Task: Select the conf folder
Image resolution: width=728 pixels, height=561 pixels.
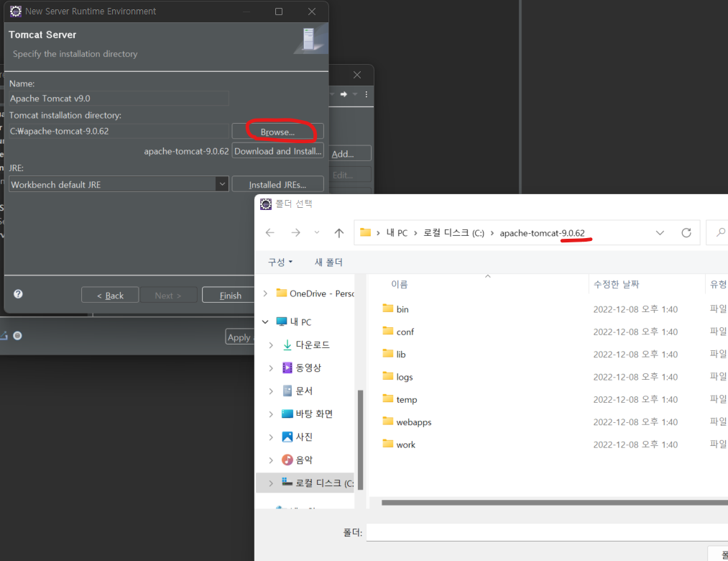Action: tap(398, 332)
